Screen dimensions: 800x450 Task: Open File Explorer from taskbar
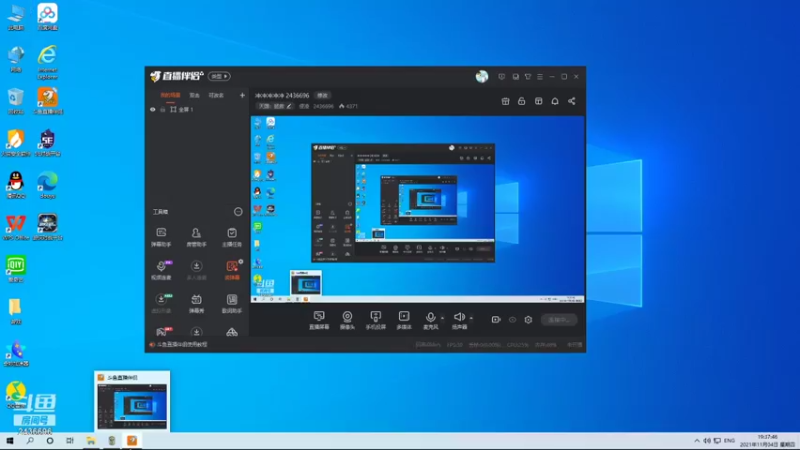click(91, 441)
